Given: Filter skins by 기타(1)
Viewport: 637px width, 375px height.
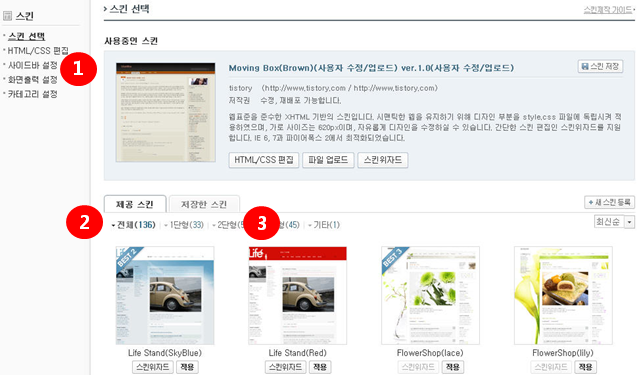Looking at the screenshot, I should coord(324,225).
